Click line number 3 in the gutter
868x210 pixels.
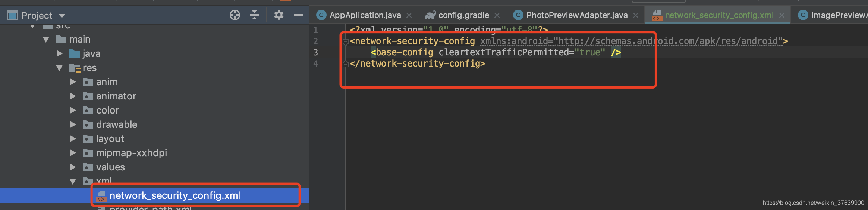315,52
